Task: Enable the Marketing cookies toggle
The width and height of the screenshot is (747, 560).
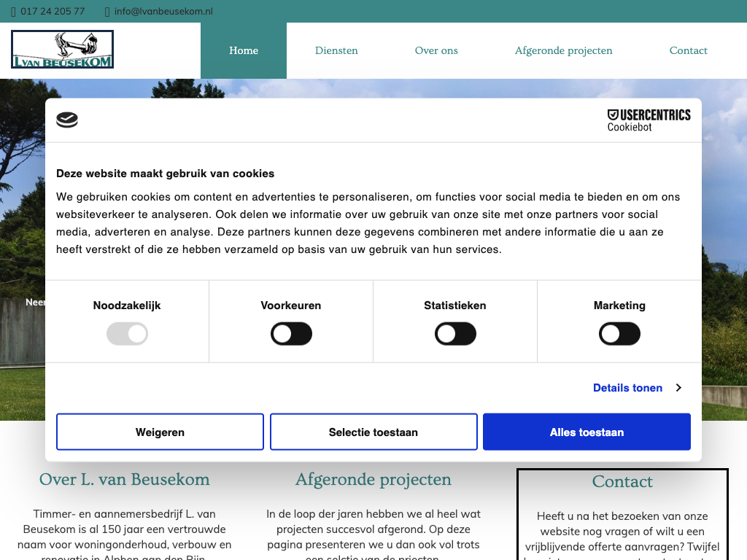Action: click(619, 335)
